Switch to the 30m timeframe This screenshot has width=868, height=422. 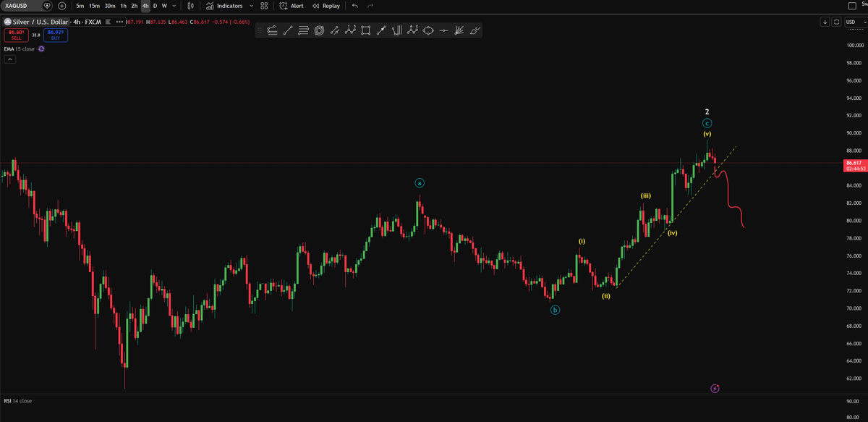tap(110, 6)
